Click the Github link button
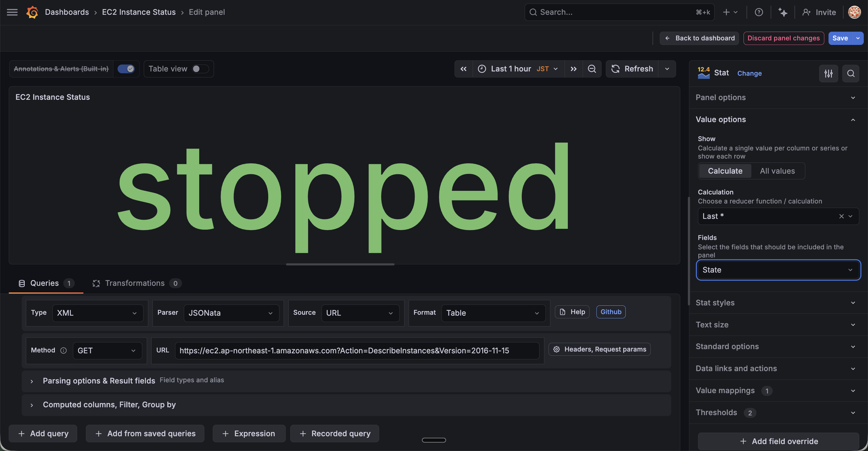This screenshot has width=868, height=451. click(611, 312)
